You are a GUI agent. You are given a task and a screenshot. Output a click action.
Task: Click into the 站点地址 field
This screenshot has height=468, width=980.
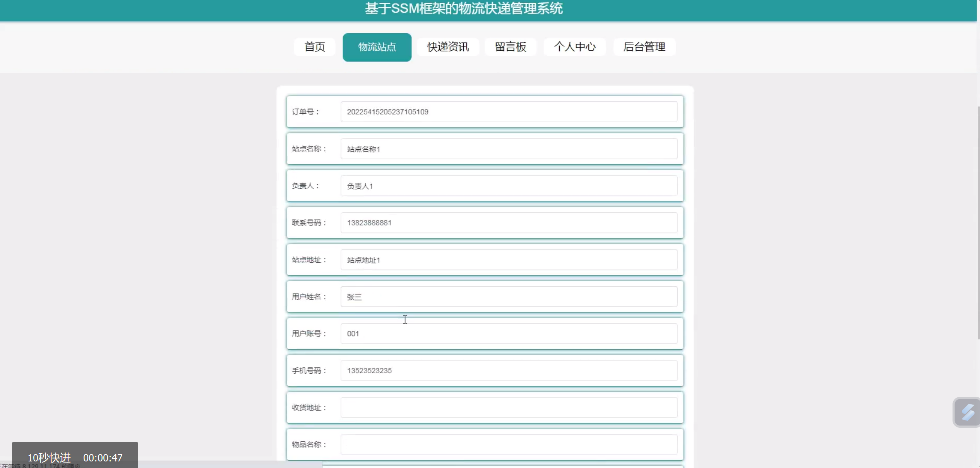(x=509, y=260)
